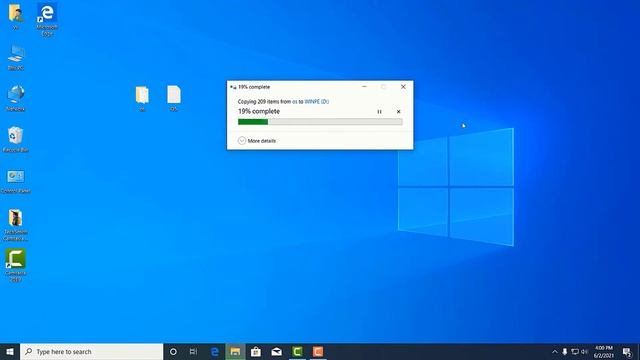
Task: Open the Action Center notifications
Action: 627,351
